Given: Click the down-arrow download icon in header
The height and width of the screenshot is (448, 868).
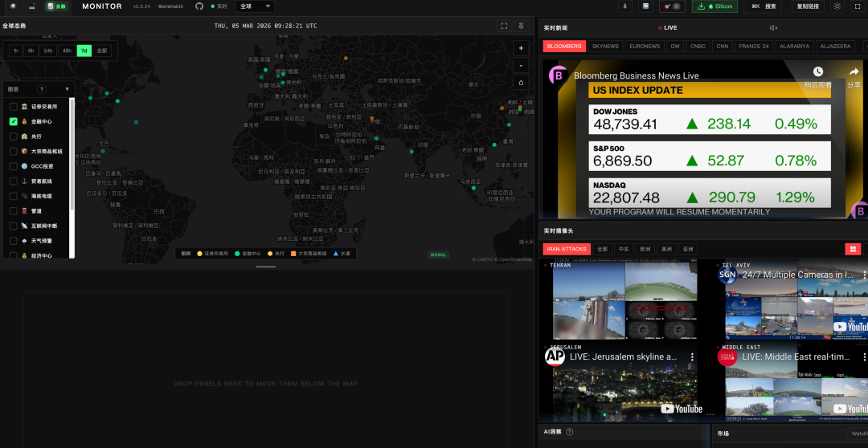Looking at the screenshot, I should click(625, 6).
